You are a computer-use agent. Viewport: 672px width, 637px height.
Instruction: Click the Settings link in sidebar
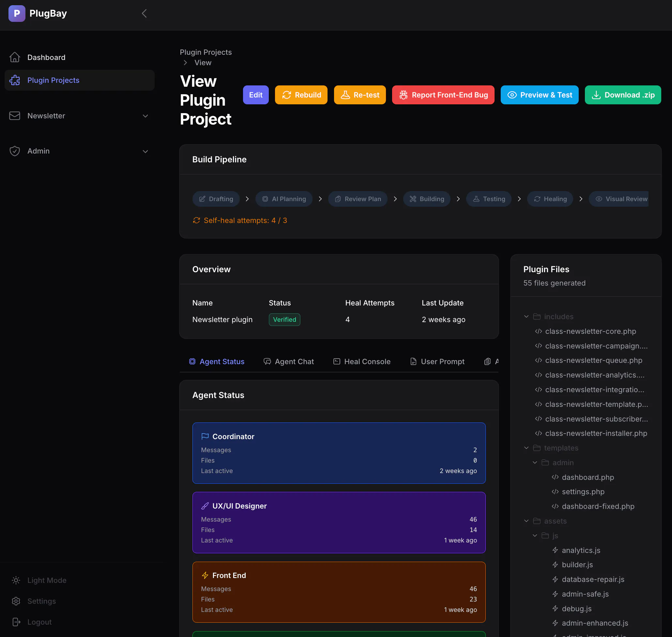41,601
